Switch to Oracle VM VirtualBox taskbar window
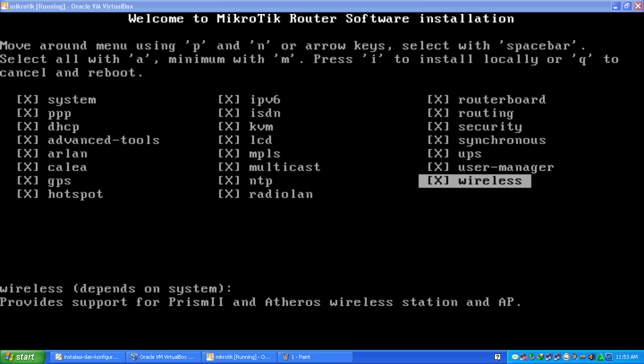This screenshot has height=364, width=644. (164, 357)
